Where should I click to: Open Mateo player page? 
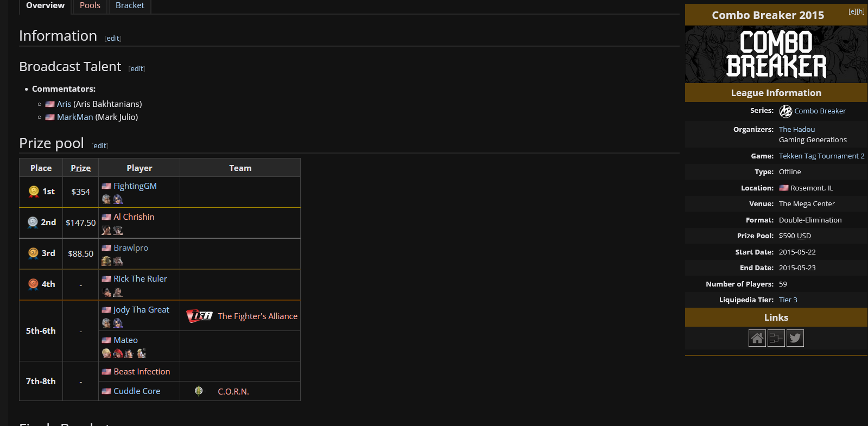click(125, 340)
